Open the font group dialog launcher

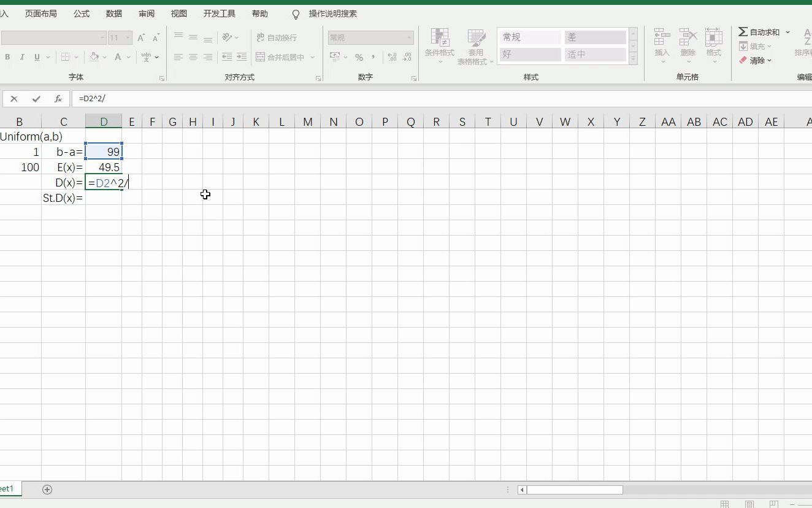(x=162, y=79)
